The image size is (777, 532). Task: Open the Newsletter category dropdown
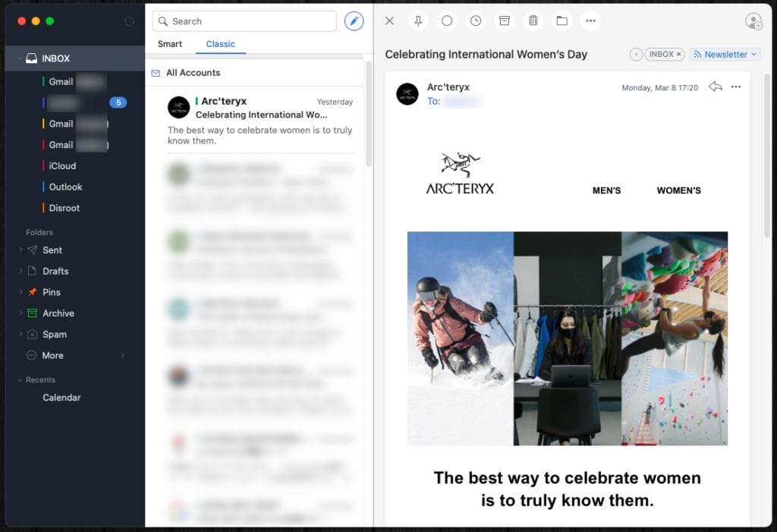[725, 55]
